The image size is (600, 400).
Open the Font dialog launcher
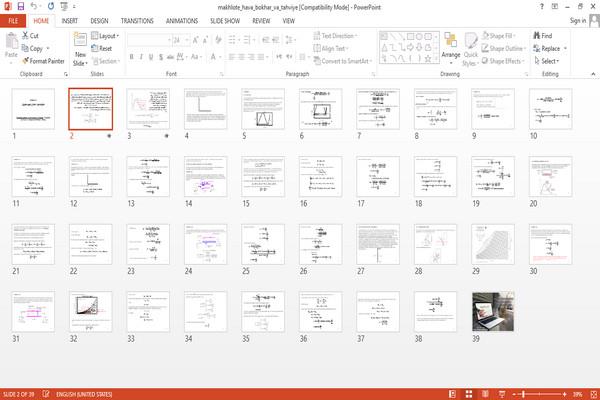221,74
